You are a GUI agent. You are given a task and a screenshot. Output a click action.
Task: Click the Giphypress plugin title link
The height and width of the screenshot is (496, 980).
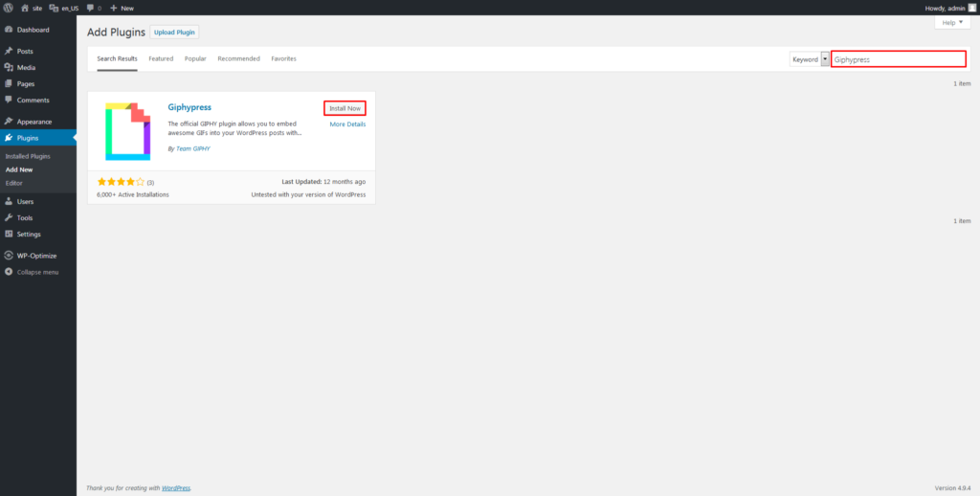point(189,107)
